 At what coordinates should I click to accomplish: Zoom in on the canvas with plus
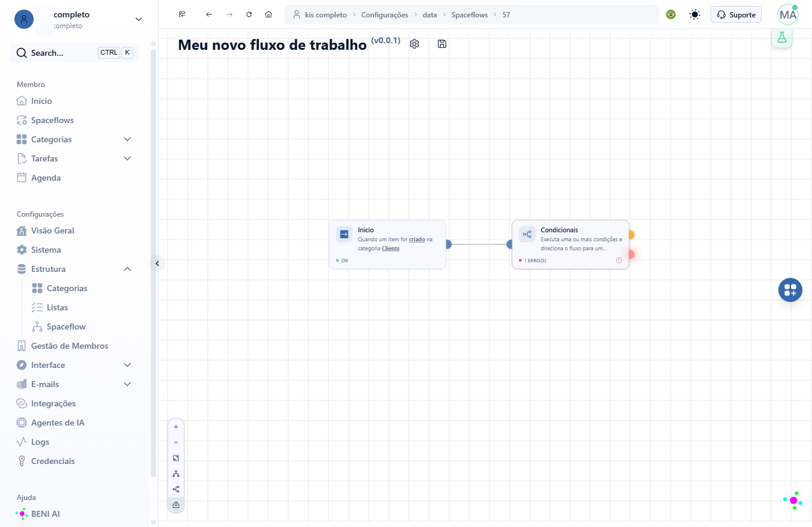[176, 427]
